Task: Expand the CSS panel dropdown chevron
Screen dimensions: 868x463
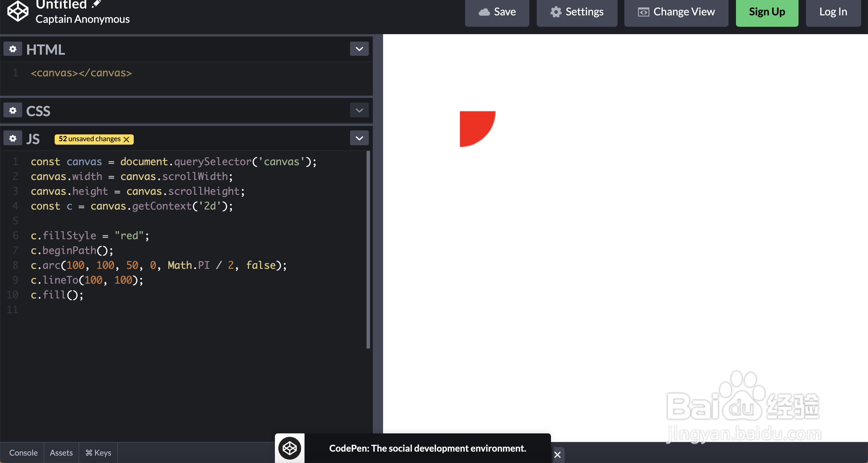Action: (x=359, y=110)
